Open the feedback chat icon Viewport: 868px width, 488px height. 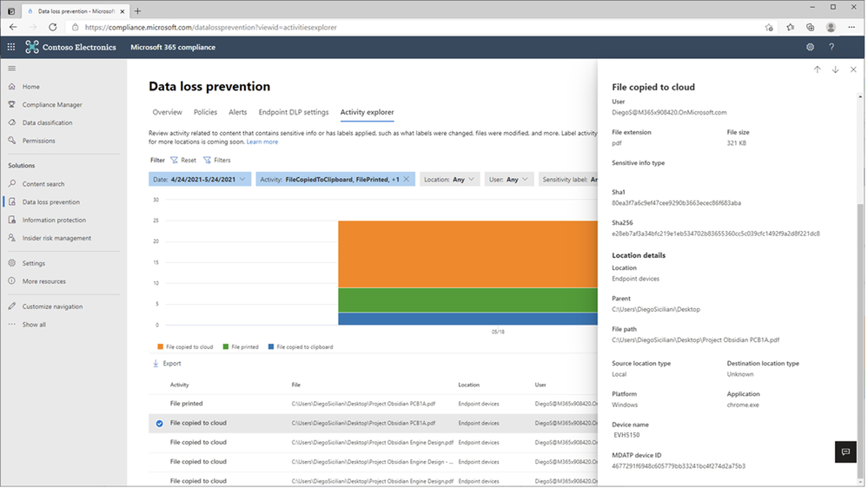[x=845, y=452]
